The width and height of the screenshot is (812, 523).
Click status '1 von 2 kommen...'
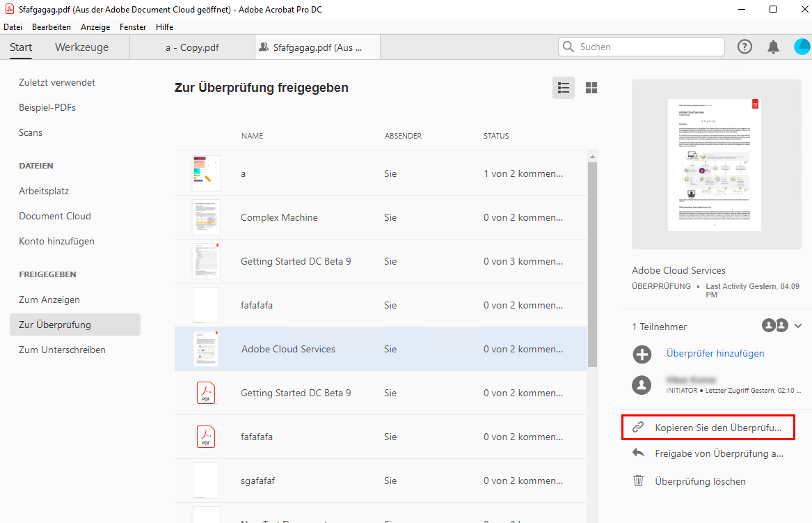(x=523, y=173)
